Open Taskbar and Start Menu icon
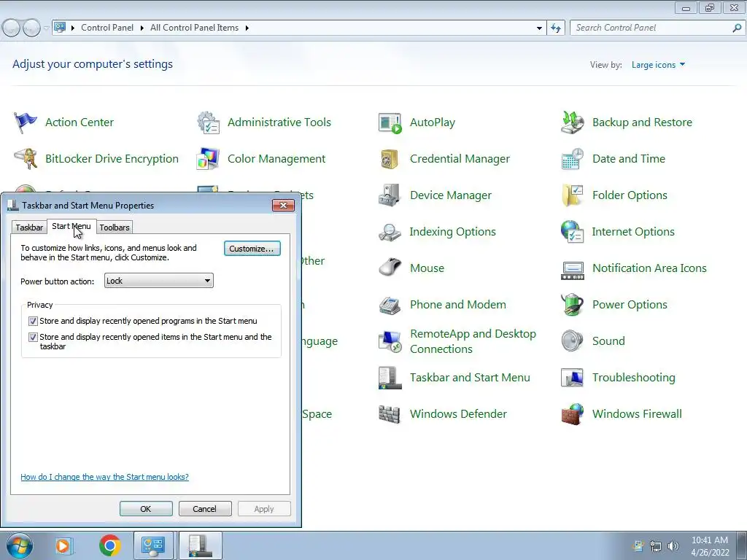 pyautogui.click(x=390, y=378)
